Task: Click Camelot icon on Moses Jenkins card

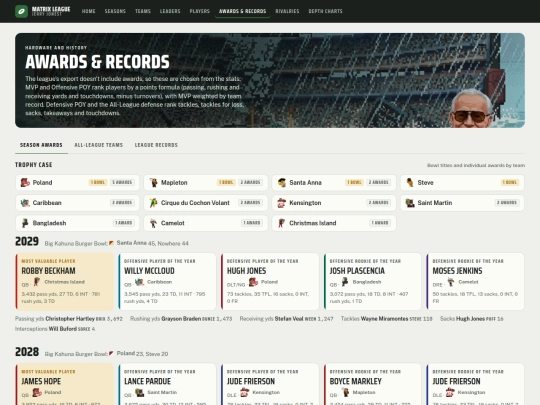Action: click(450, 282)
